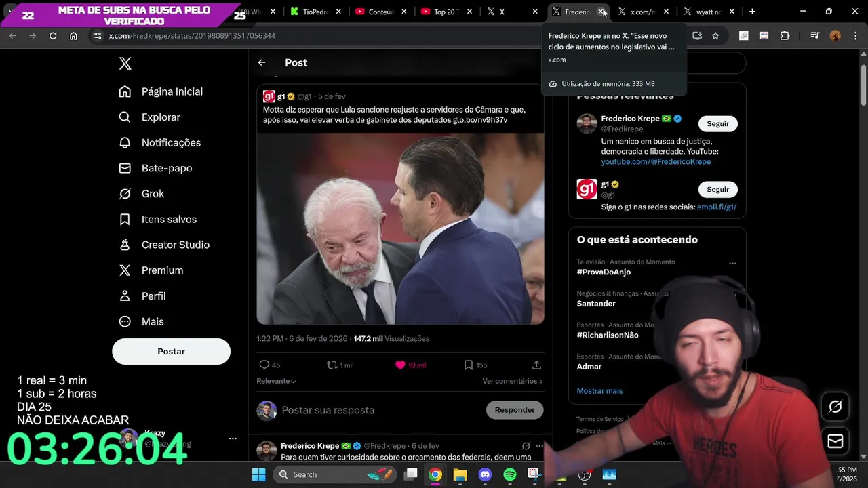Screen dimensions: 868x488
Task: Open Bate-papo messages
Action: coord(155,168)
